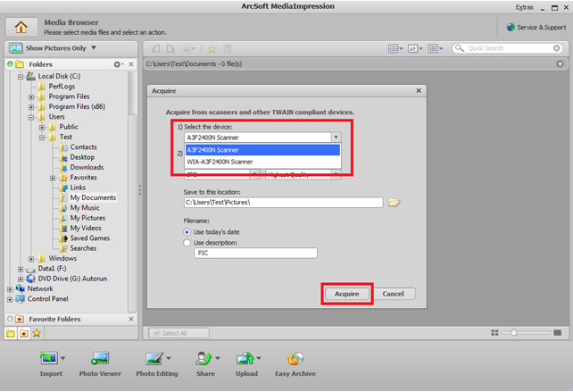This screenshot has height=392, width=573.
Task: Browse for save location folder icon
Action: click(394, 202)
